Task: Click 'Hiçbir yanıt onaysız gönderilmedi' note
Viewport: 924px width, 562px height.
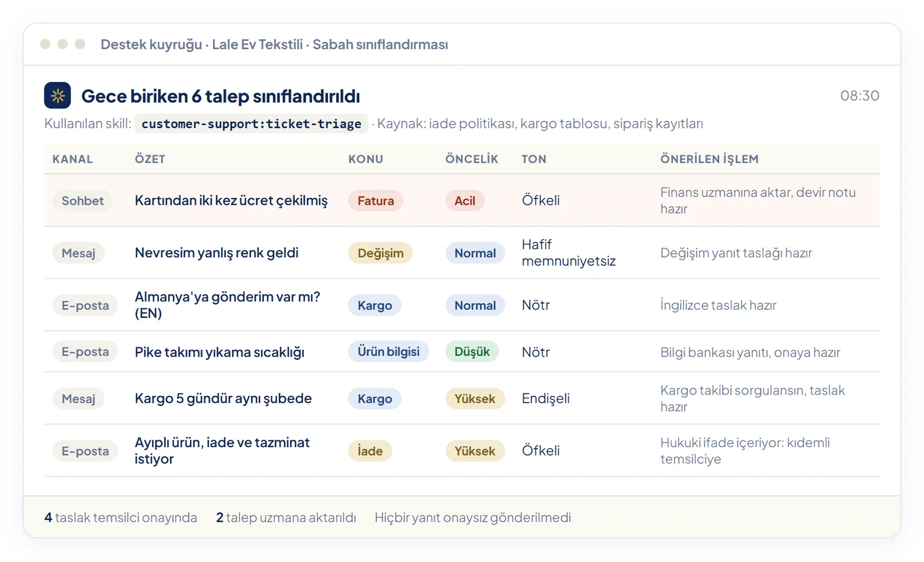Action: tap(472, 518)
